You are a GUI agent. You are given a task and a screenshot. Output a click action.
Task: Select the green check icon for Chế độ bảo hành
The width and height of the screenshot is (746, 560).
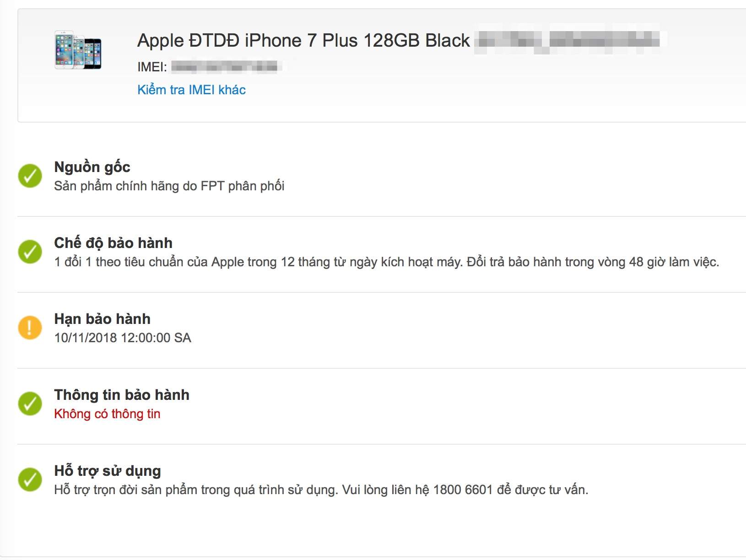click(30, 252)
